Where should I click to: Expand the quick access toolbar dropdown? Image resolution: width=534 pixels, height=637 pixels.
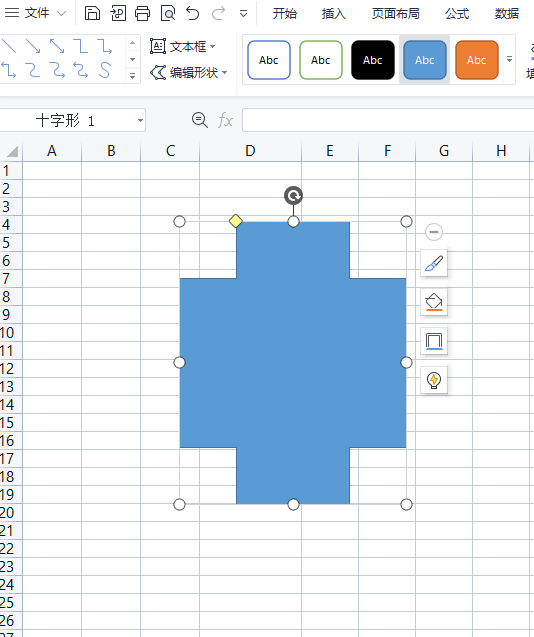[243, 14]
